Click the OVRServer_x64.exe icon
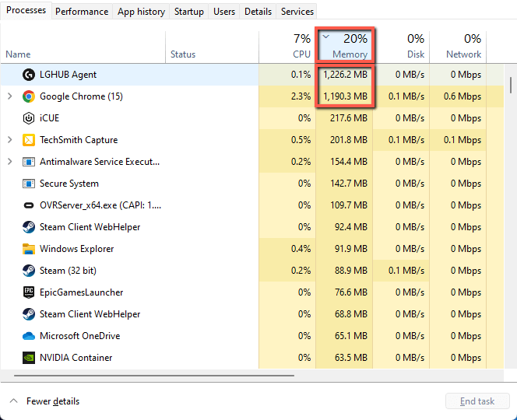 29,205
